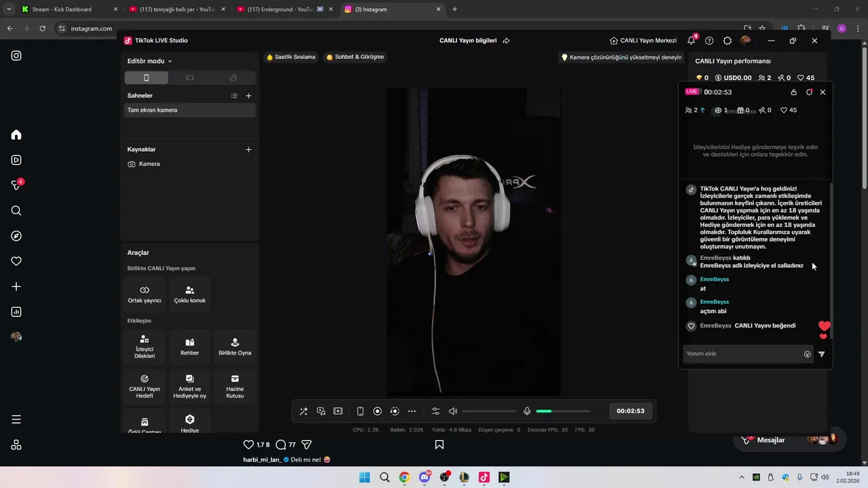
Task: Open the audio mixer settings sliders icon
Action: pos(435,411)
